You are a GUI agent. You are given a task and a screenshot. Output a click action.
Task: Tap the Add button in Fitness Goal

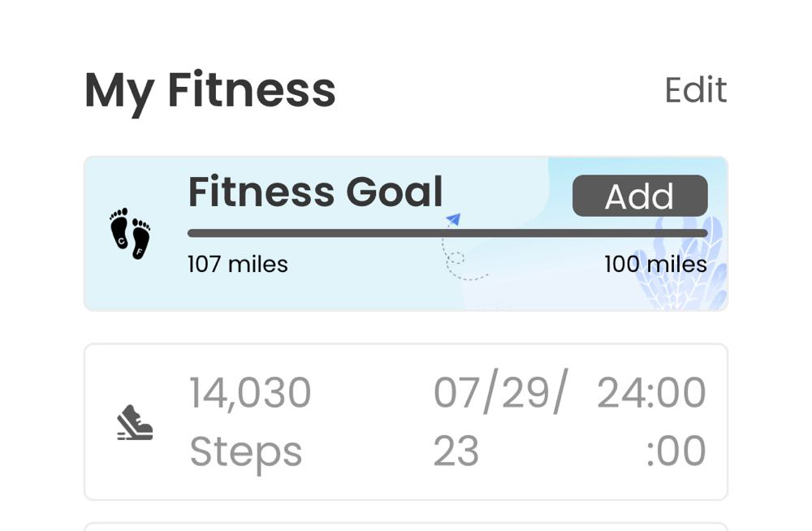pos(640,196)
